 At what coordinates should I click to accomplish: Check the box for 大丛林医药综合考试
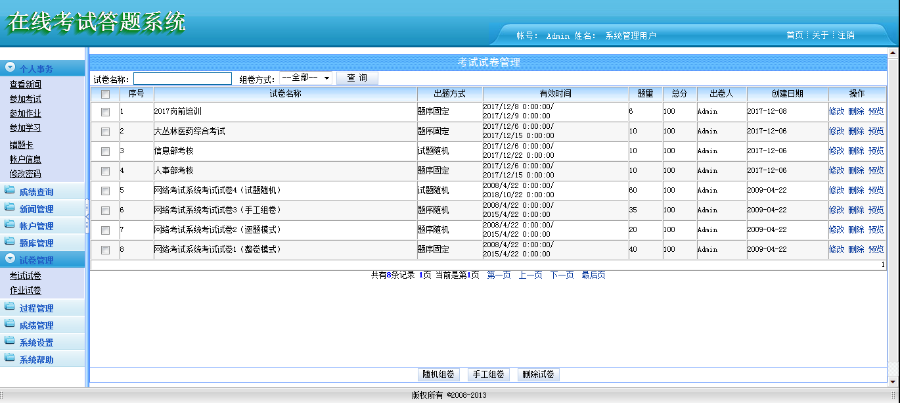105,131
